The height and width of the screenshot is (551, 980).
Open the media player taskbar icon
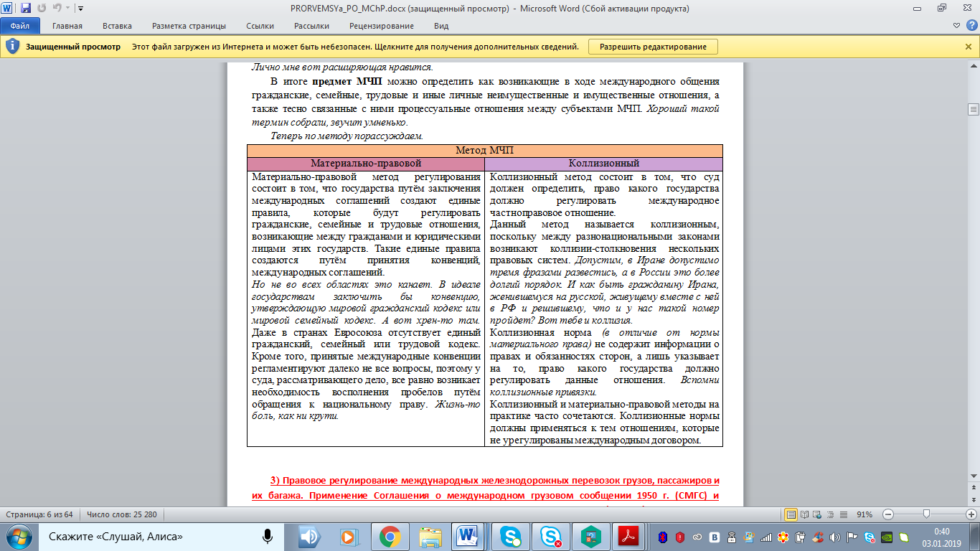tap(350, 537)
